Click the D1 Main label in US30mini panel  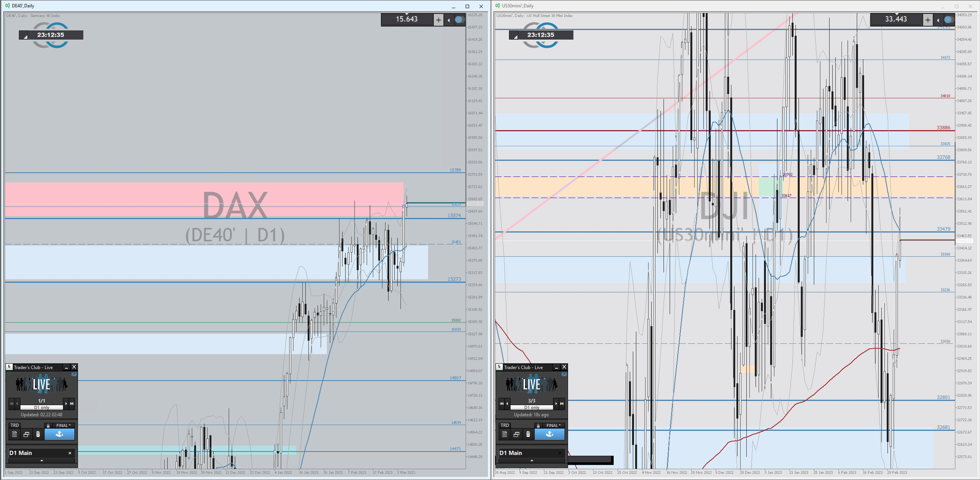point(511,453)
